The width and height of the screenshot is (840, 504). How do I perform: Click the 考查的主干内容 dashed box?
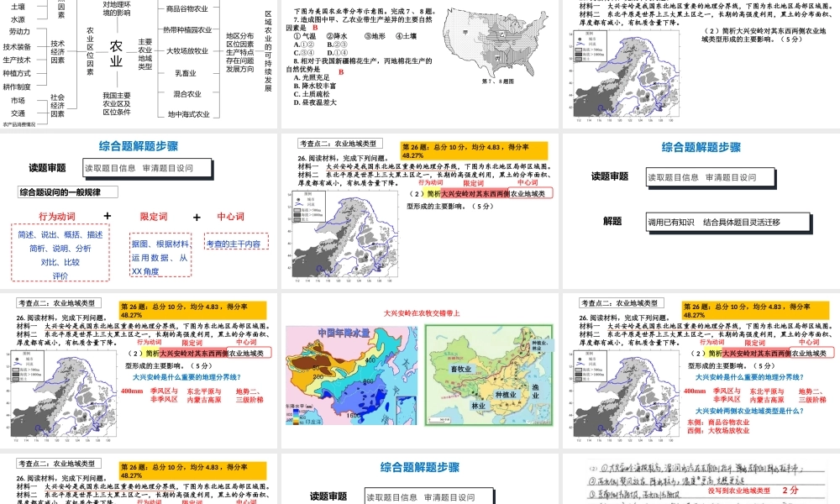[x=236, y=242]
